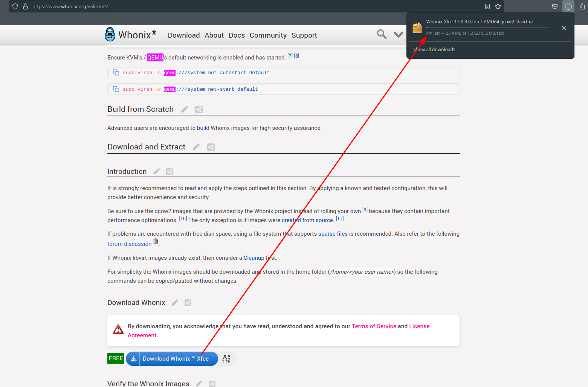This screenshot has width=588, height=387.
Task: Open the About menu item
Action: coord(214,35)
